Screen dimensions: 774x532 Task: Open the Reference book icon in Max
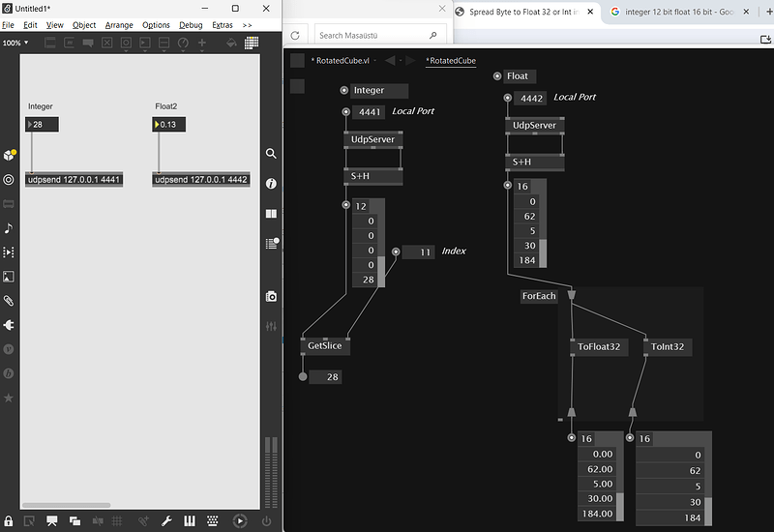[271, 214]
